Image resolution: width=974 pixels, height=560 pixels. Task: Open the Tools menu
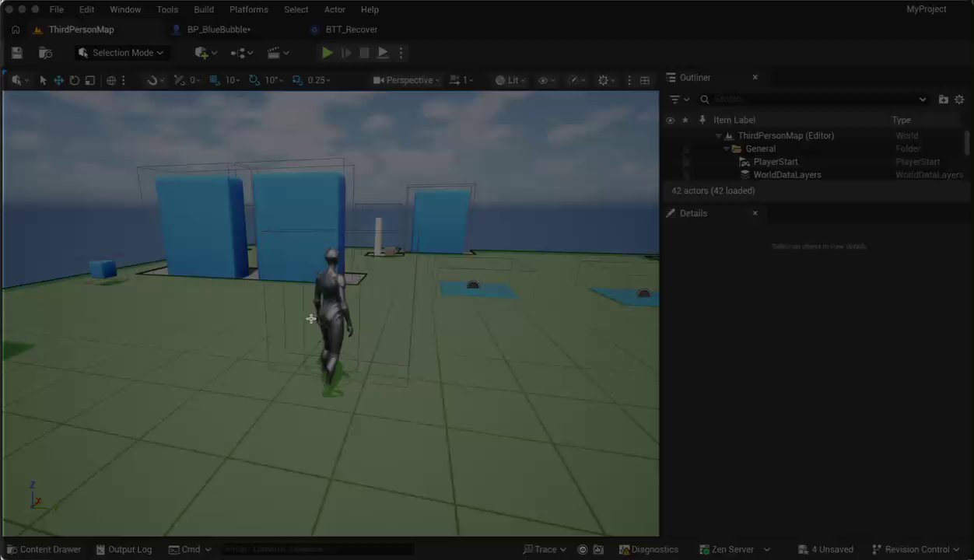coord(167,9)
